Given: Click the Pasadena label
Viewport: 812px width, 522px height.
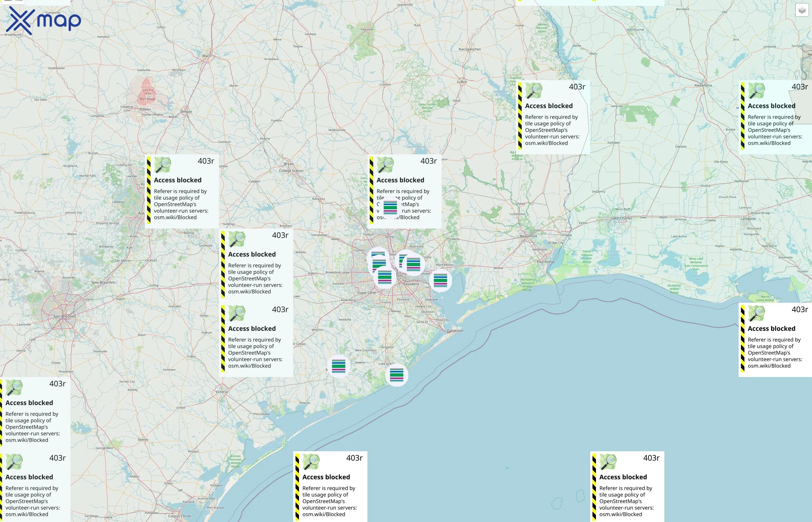Looking at the screenshot, I should pyautogui.click(x=411, y=284).
